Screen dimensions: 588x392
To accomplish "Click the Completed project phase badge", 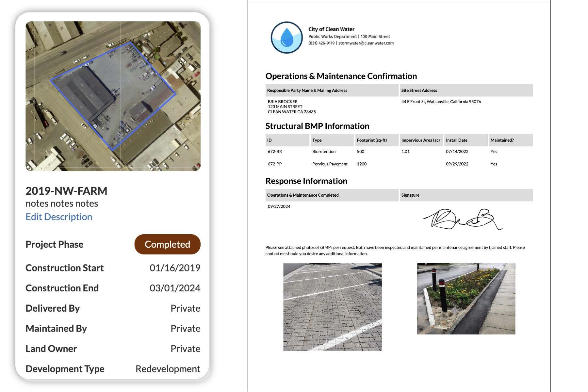I will click(x=167, y=244).
